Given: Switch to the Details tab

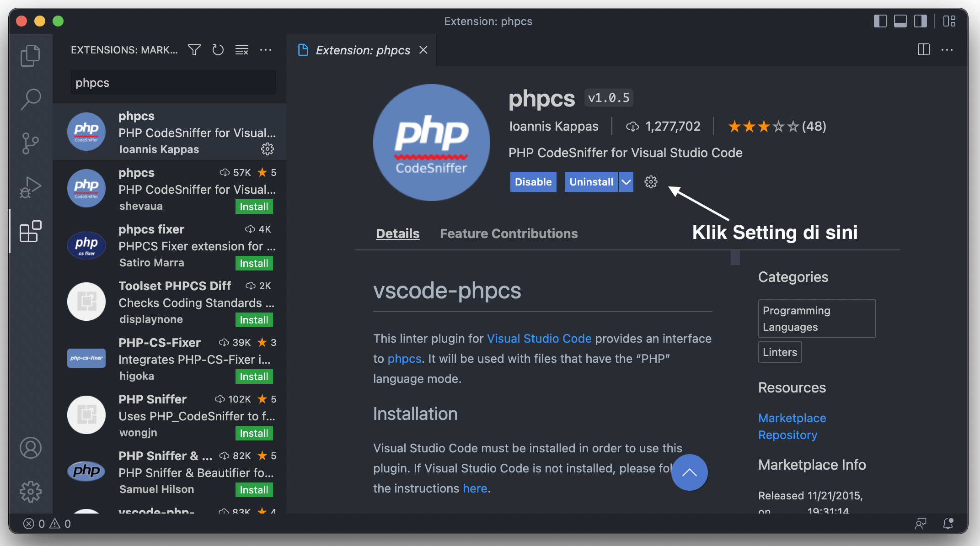Looking at the screenshot, I should coord(397,233).
